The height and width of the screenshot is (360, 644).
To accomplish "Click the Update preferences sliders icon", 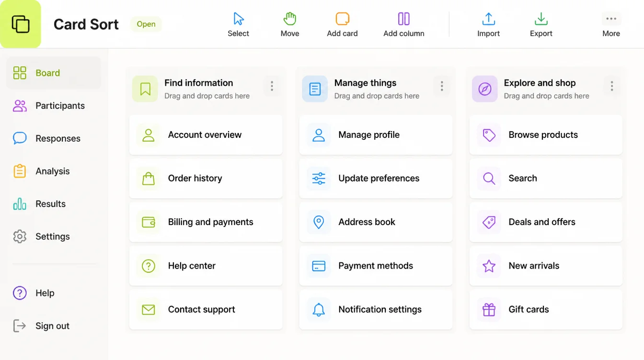I will [x=319, y=179].
